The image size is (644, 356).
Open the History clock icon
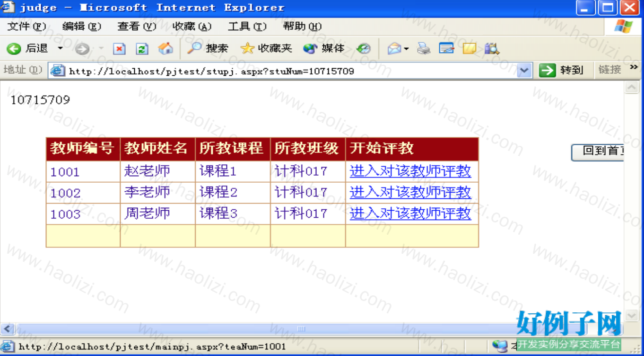click(x=364, y=48)
